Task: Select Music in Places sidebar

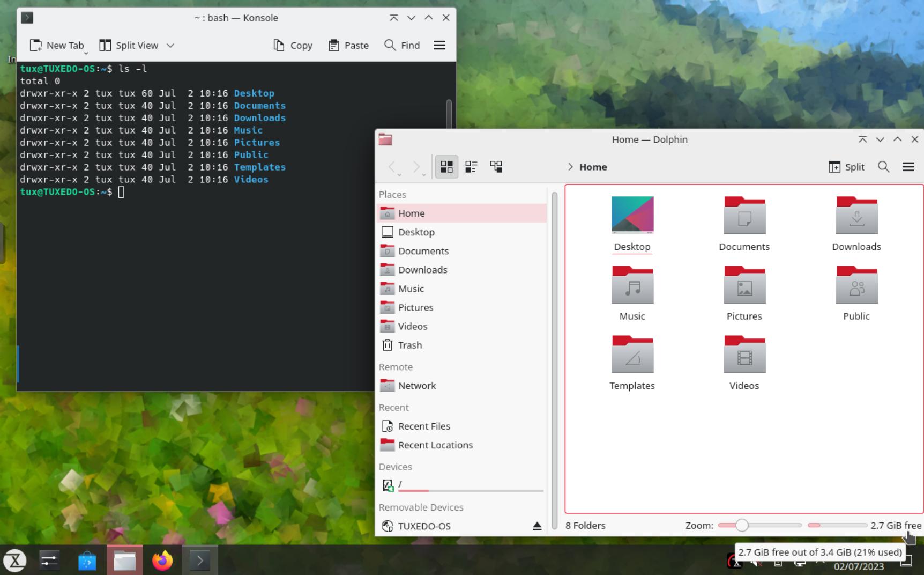Action: click(x=461, y=288)
